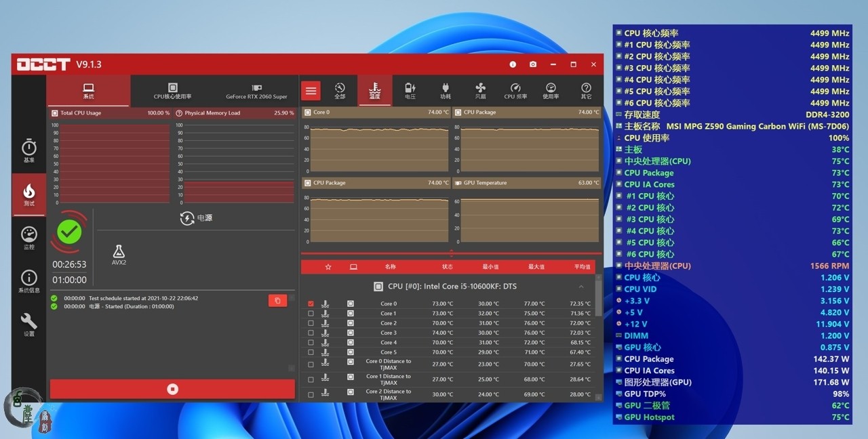Click the help icon next to Physical Memory Load
Viewport: 868px width, 439px height.
pos(179,113)
